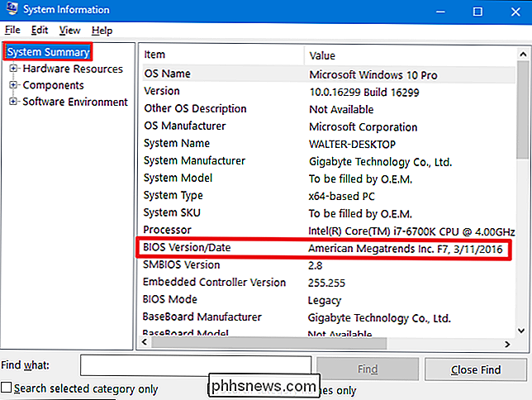This screenshot has width=532, height=400.
Task: Close the System Information window
Action: pos(515,12)
